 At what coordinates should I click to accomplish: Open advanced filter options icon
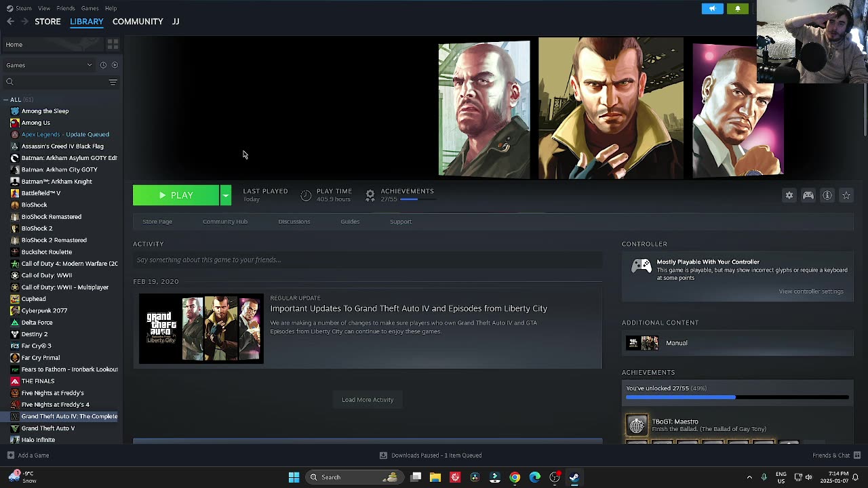(113, 82)
